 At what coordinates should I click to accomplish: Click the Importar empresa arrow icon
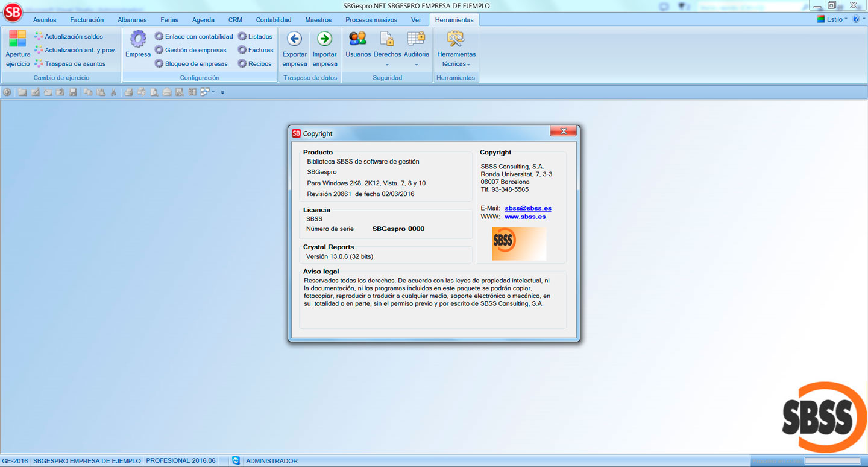pyautogui.click(x=325, y=40)
